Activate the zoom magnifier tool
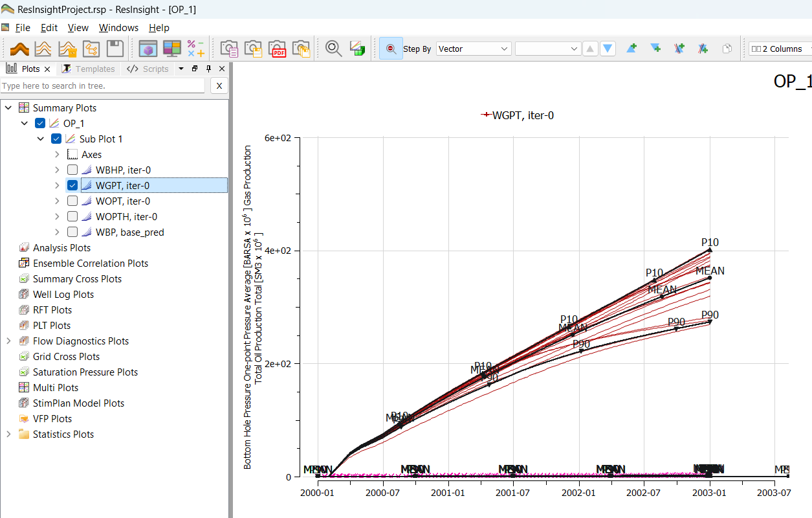Viewport: 812px width, 518px height. point(333,49)
